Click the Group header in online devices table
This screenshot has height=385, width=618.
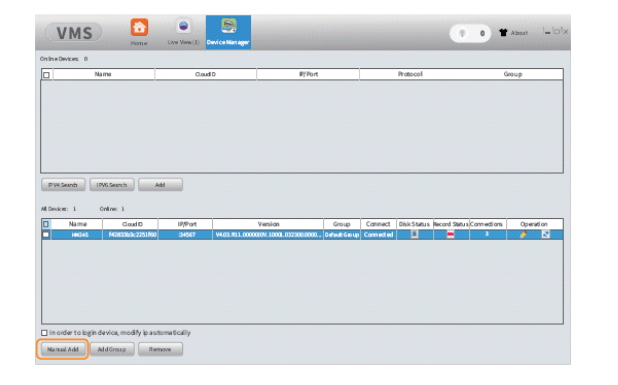[x=512, y=74]
